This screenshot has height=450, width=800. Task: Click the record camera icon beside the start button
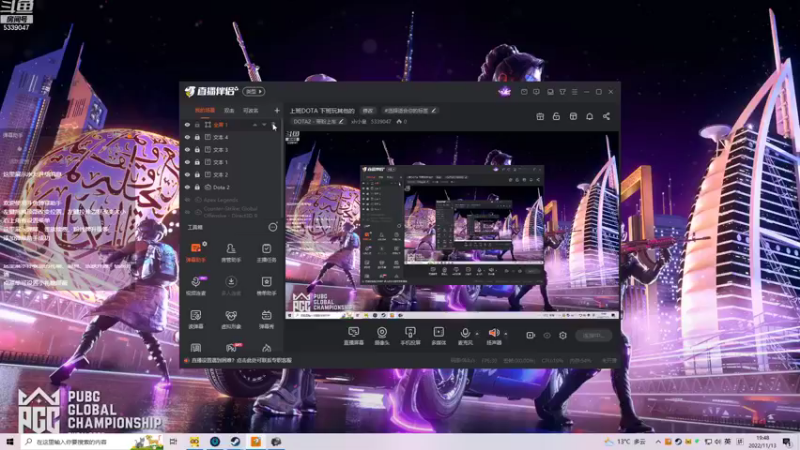531,335
